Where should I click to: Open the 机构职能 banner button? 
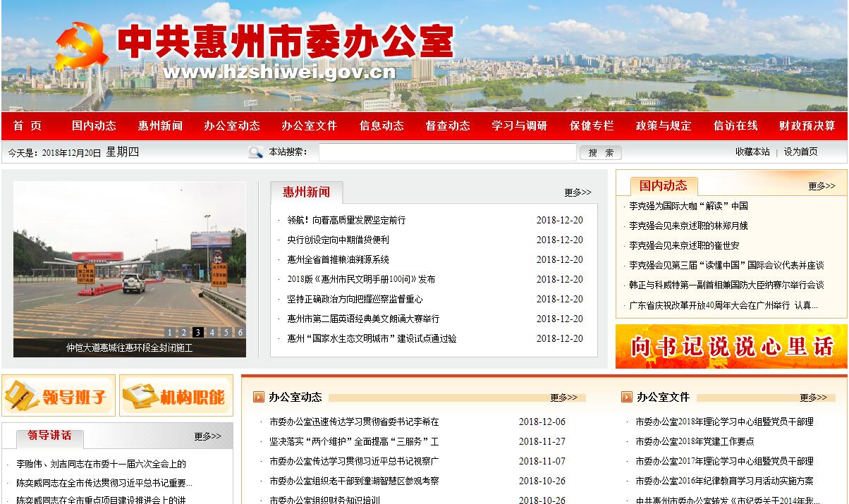[x=176, y=395]
